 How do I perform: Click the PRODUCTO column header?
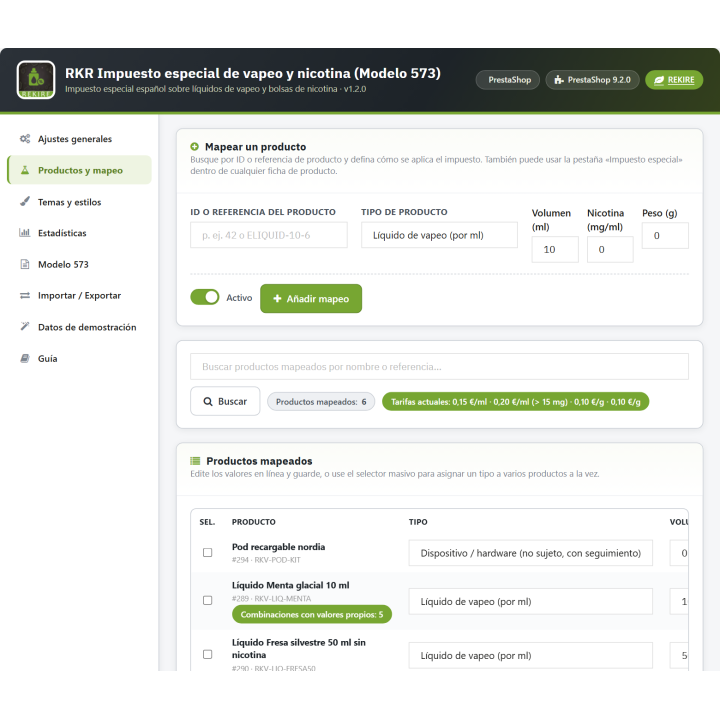[253, 522]
